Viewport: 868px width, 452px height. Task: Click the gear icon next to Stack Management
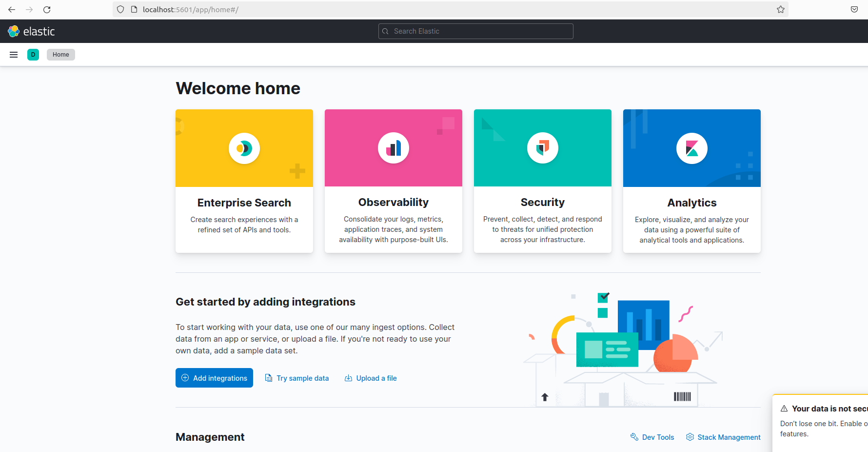(x=690, y=437)
